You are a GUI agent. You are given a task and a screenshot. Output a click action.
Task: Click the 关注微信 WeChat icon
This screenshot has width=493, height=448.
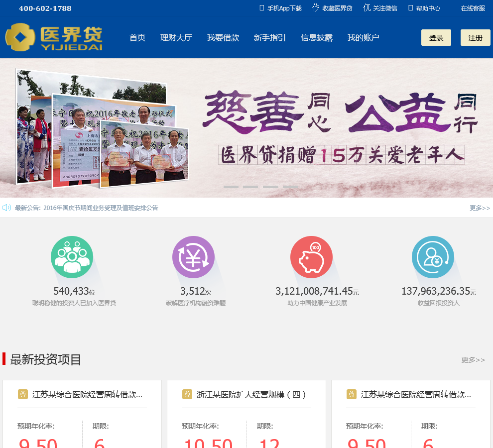(367, 7)
